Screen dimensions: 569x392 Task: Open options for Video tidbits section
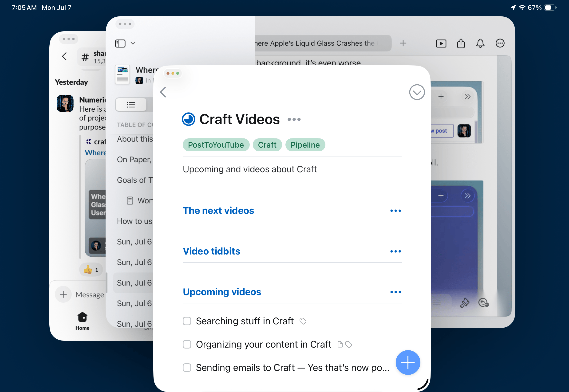(395, 251)
